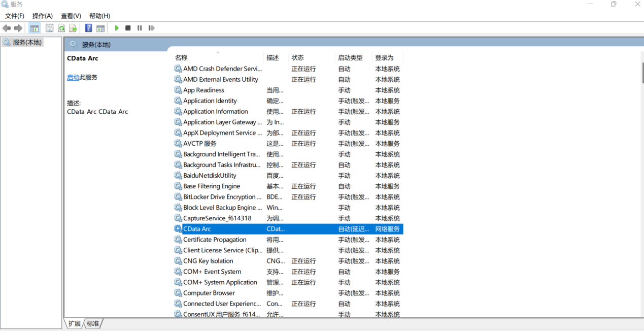Viewport: 644px width, 331px height.
Task: Select the ConsentUX 用户服务 row
Action: (x=288, y=314)
